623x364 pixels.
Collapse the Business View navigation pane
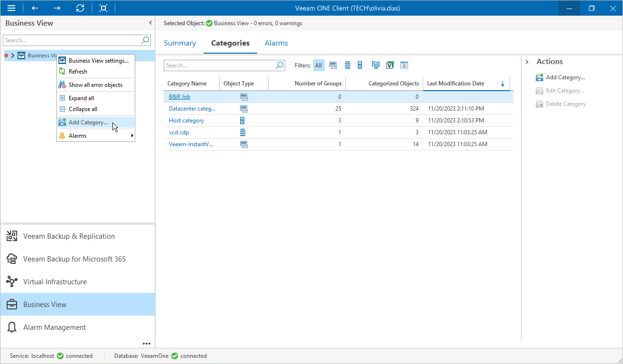pos(150,22)
